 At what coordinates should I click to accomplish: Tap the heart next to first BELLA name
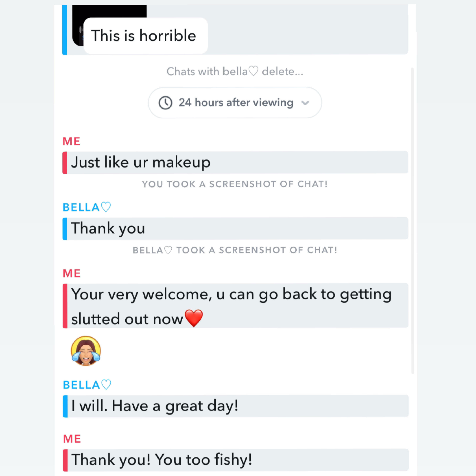(x=106, y=207)
